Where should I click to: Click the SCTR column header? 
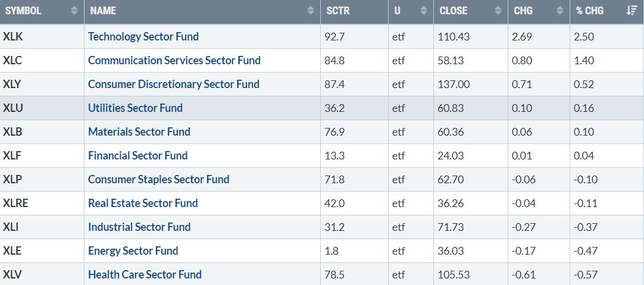(x=338, y=11)
